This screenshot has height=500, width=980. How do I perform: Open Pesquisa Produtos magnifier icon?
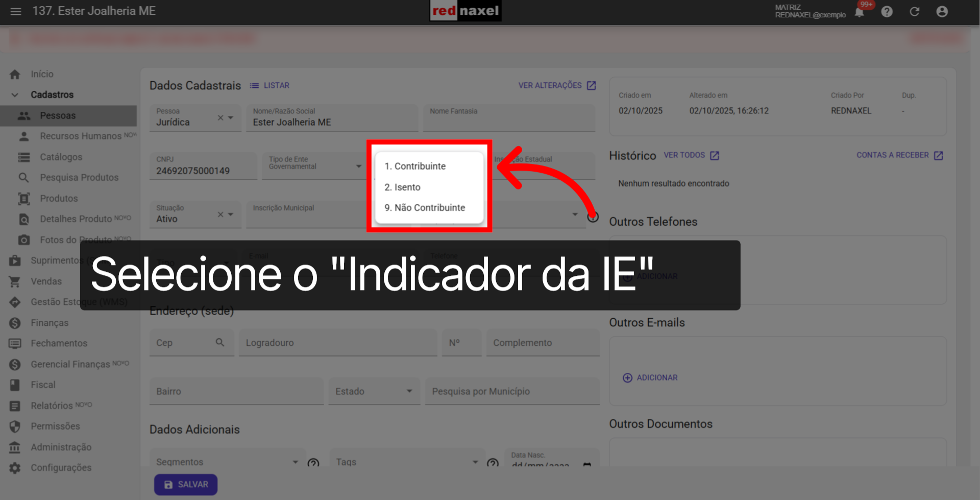coord(23,177)
